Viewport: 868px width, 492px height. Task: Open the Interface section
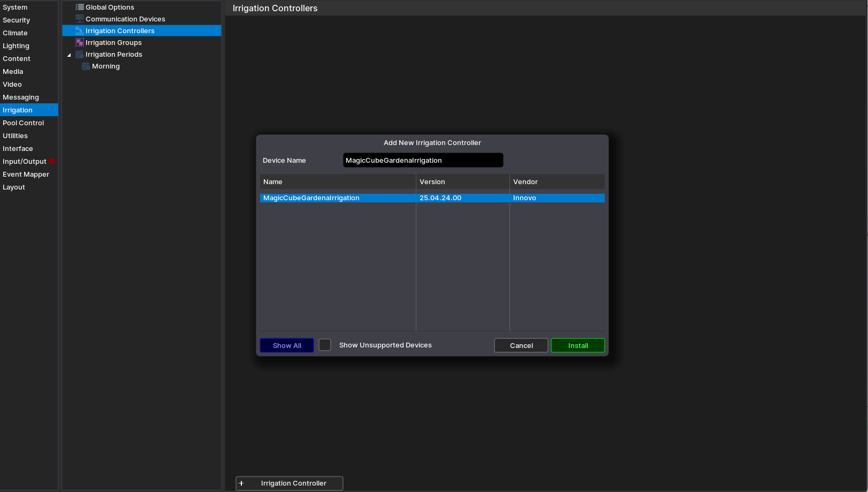tap(29, 148)
